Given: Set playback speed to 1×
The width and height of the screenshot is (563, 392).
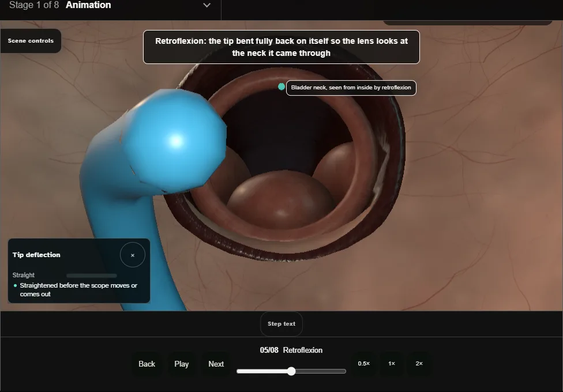Looking at the screenshot, I should point(392,364).
